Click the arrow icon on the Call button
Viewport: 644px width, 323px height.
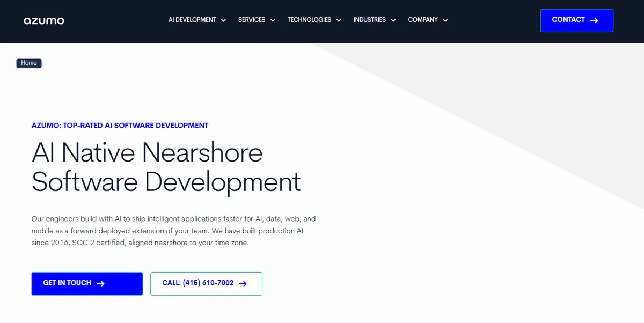(243, 284)
